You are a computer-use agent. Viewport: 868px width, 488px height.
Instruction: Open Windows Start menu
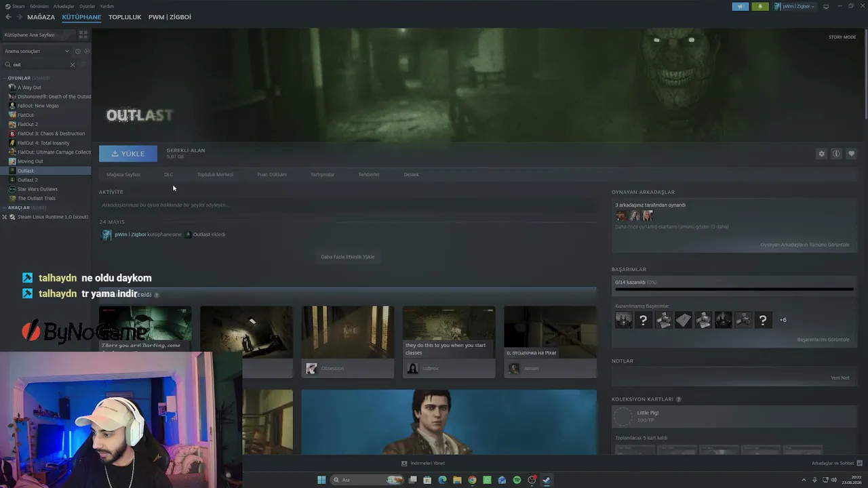click(x=321, y=480)
